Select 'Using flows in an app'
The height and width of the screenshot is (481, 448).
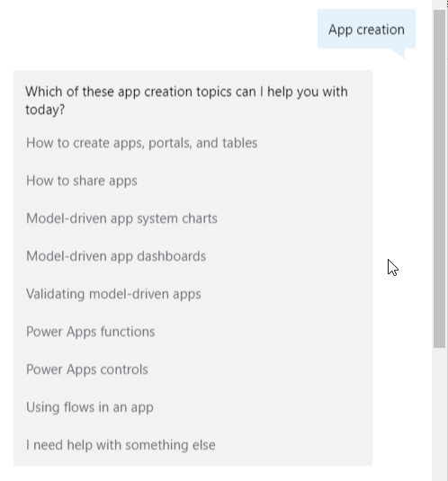pos(90,407)
